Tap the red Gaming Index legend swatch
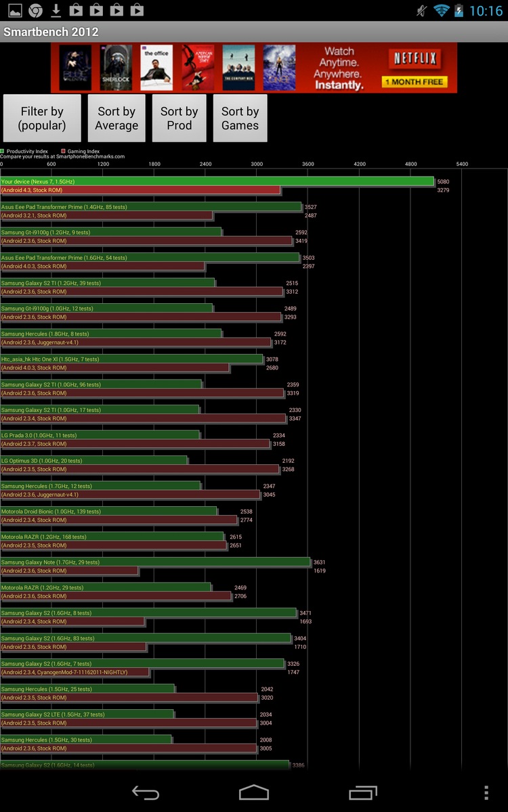The height and width of the screenshot is (812, 508). (64, 152)
